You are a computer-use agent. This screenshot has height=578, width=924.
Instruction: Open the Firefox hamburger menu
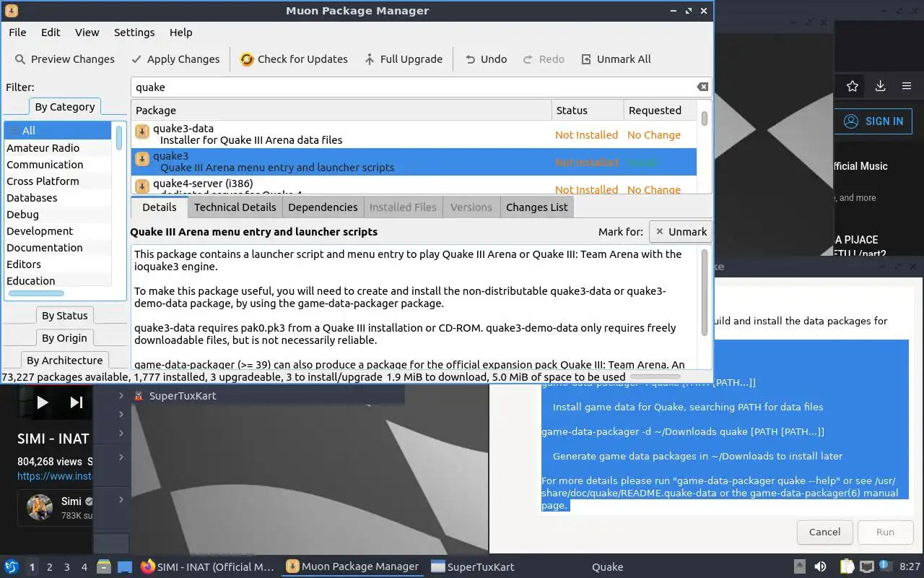click(907, 86)
